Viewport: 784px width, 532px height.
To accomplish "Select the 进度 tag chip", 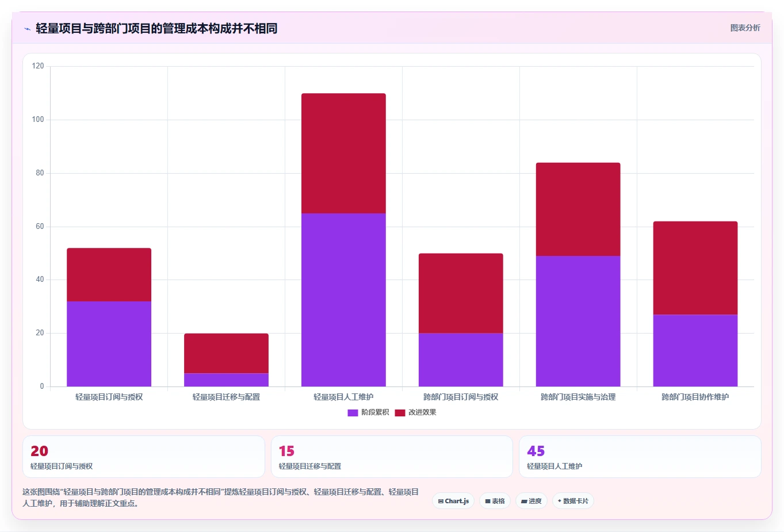I will click(531, 501).
